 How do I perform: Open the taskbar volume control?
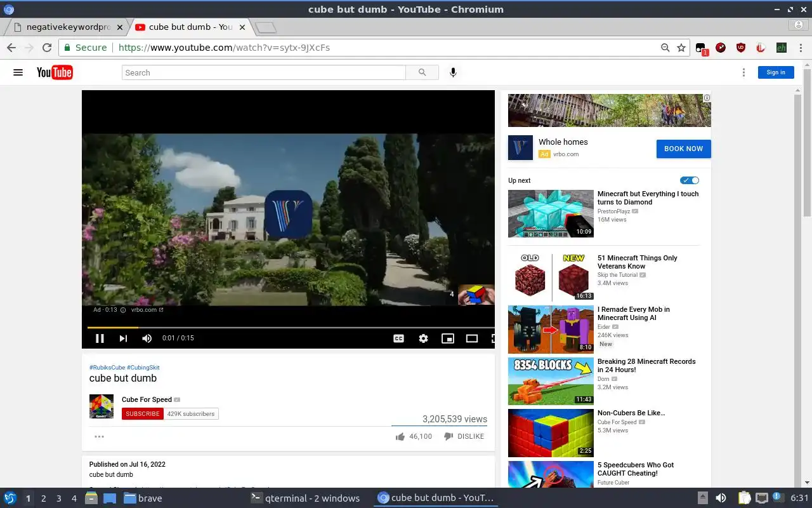point(721,498)
